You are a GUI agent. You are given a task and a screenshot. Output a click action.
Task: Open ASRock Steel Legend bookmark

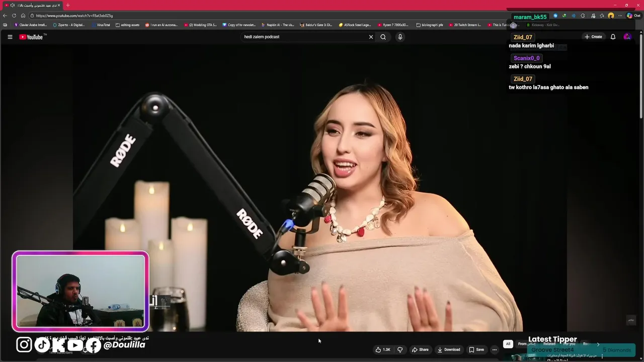pyautogui.click(x=355, y=25)
